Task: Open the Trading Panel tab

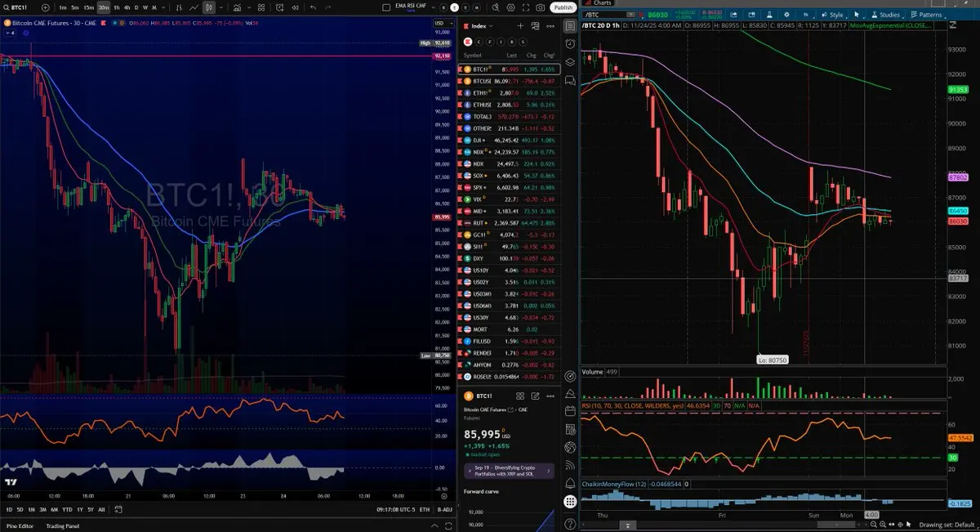Action: (62, 526)
